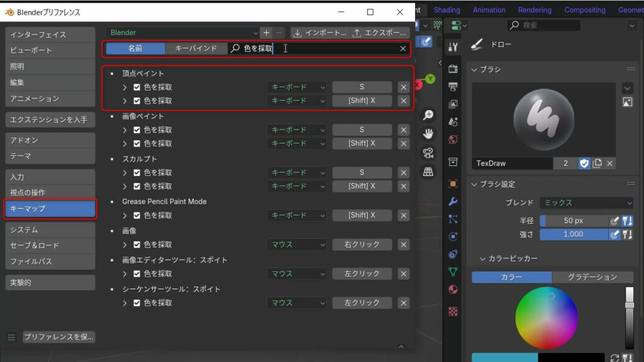The width and height of the screenshot is (644, 362).
Task: Open the Material properties tab icon
Action: 453,290
